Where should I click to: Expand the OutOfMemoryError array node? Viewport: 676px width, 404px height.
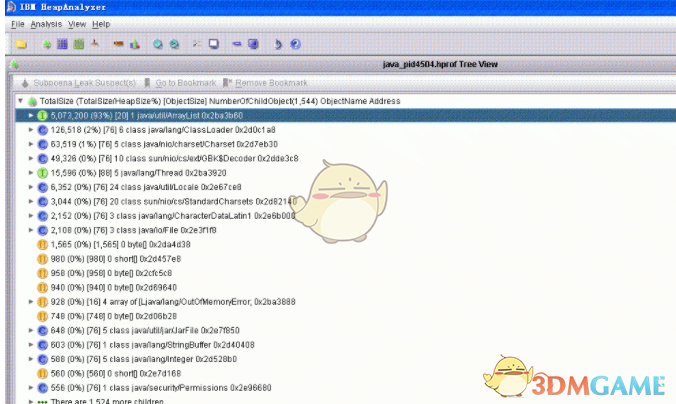[31, 301]
